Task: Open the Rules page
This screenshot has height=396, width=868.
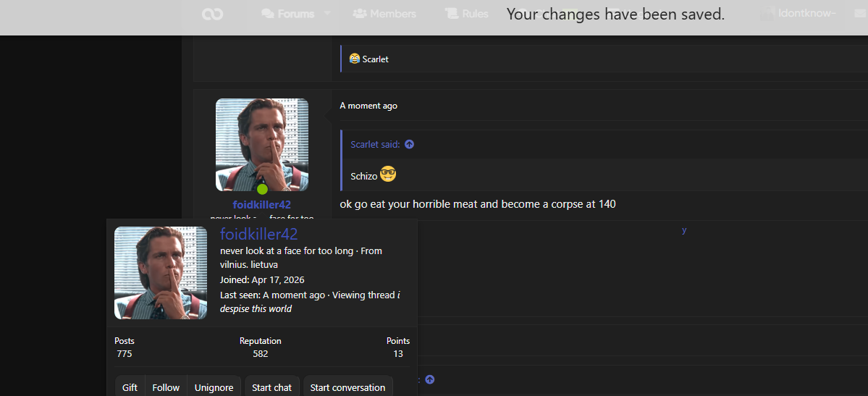Action: click(467, 14)
